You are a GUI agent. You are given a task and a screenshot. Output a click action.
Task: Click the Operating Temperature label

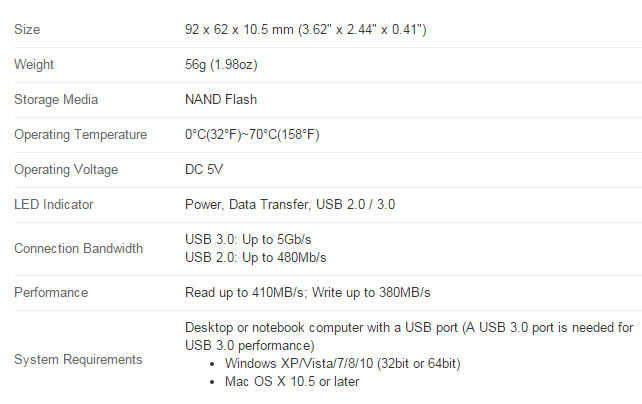(80, 134)
